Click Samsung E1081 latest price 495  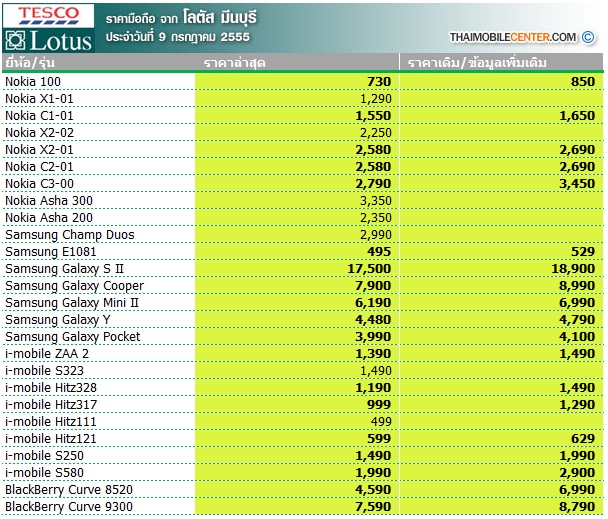[x=379, y=252]
